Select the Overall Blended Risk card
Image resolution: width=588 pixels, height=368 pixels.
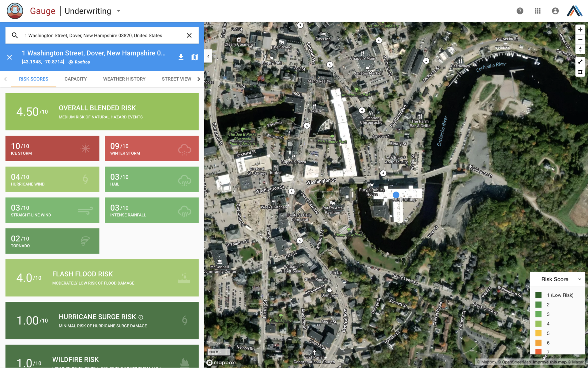tap(102, 112)
